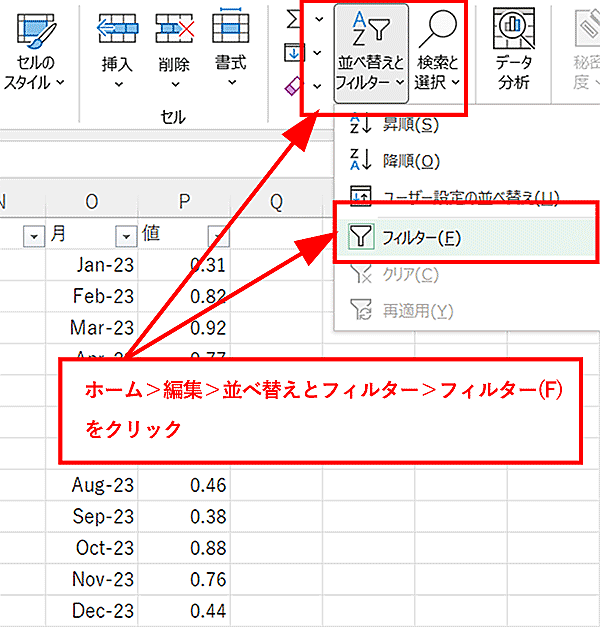
Task: Select column O header
Action: 92,202
